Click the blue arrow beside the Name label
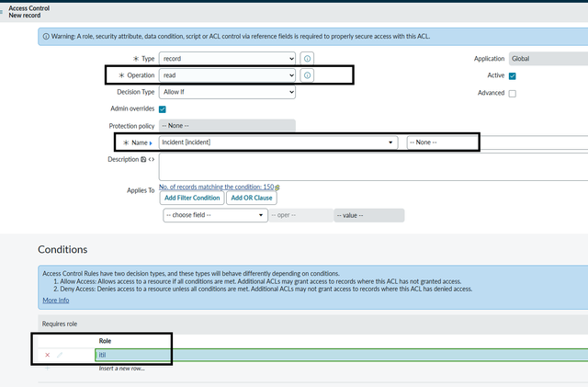The height and width of the screenshot is (387, 588). [x=151, y=143]
